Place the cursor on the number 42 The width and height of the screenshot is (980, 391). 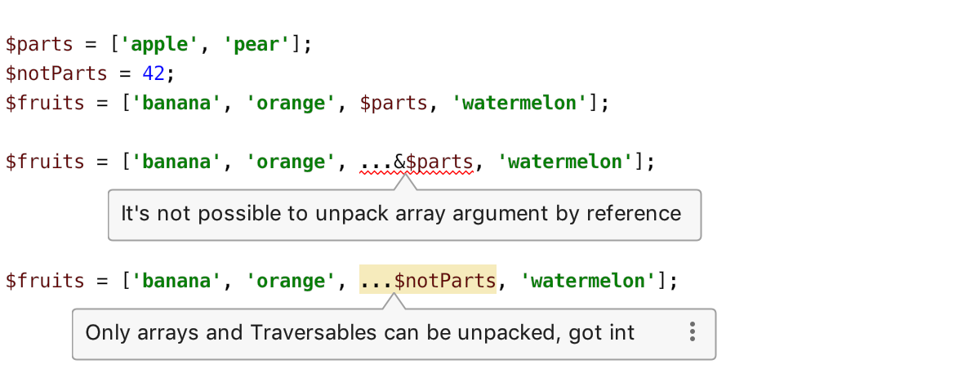[x=154, y=73]
